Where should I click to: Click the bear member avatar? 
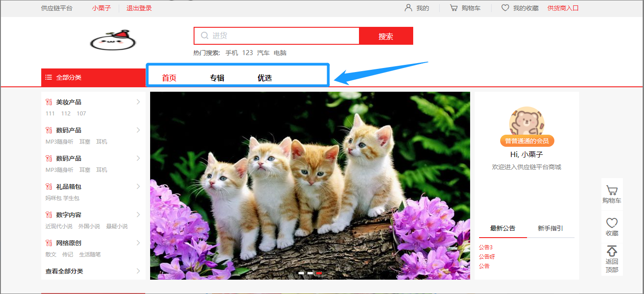pyautogui.click(x=527, y=121)
